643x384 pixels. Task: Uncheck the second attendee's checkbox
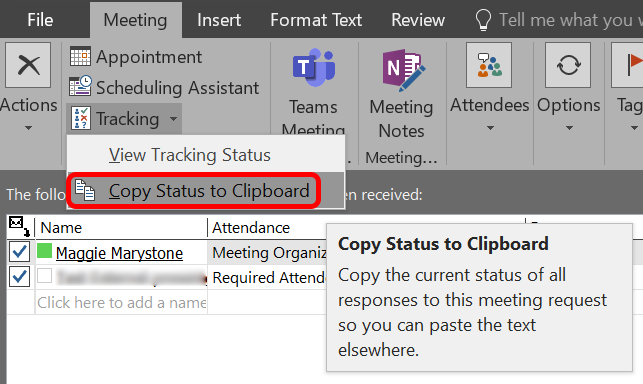(x=19, y=277)
